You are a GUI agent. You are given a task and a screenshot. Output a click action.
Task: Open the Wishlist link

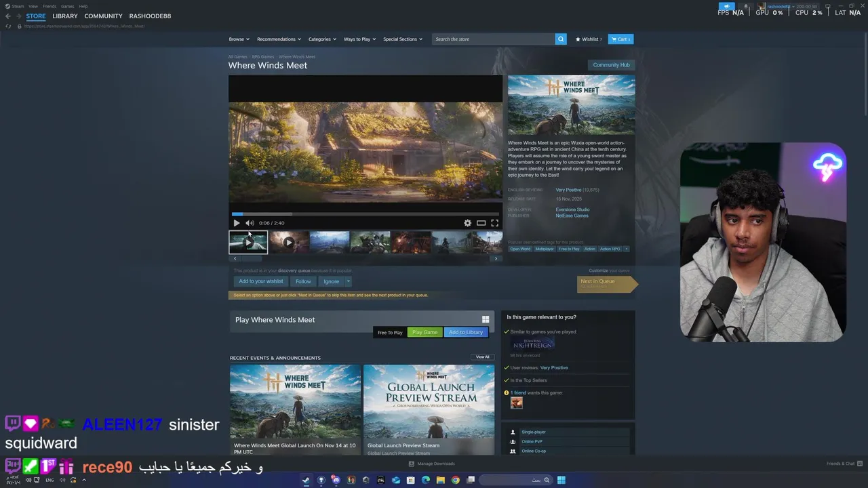tap(589, 39)
